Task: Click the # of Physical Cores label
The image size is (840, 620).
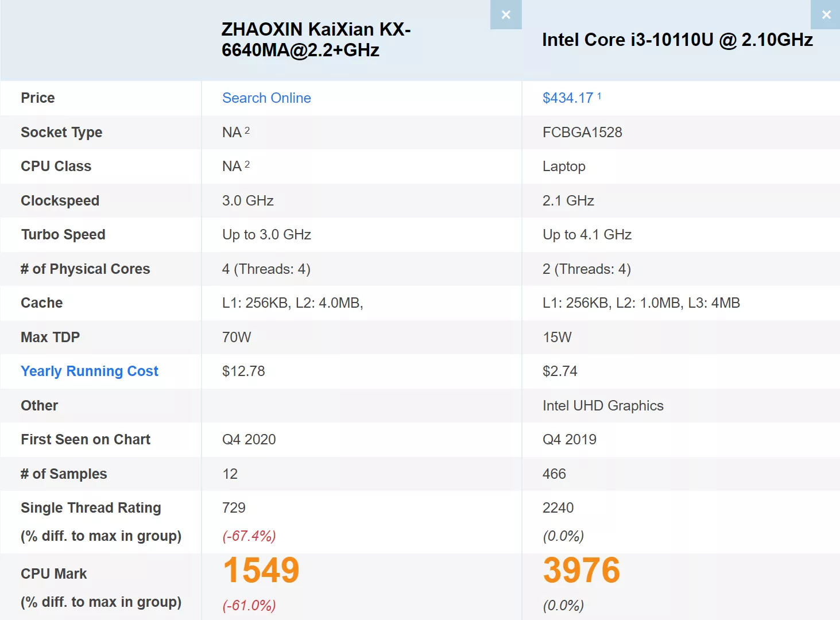Action: [86, 269]
